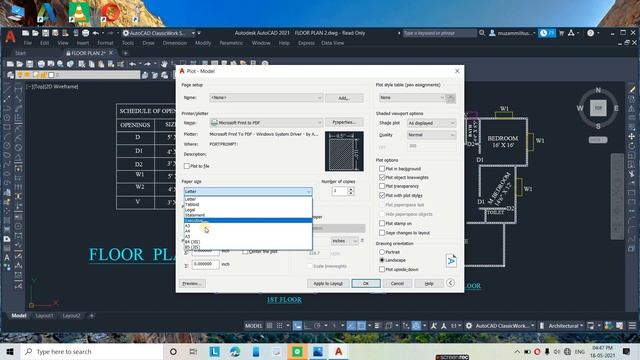Open the inches units dropdown
Image resolution: width=640 pixels, height=360 pixels.
click(344, 241)
